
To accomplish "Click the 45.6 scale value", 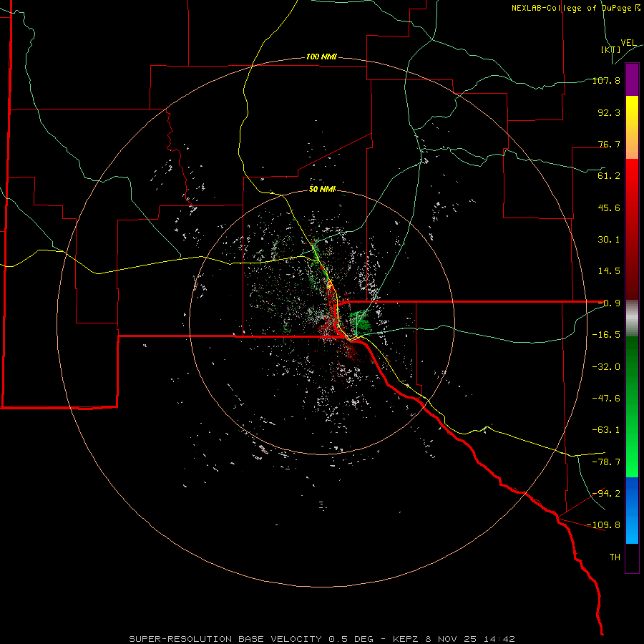I will (609, 208).
